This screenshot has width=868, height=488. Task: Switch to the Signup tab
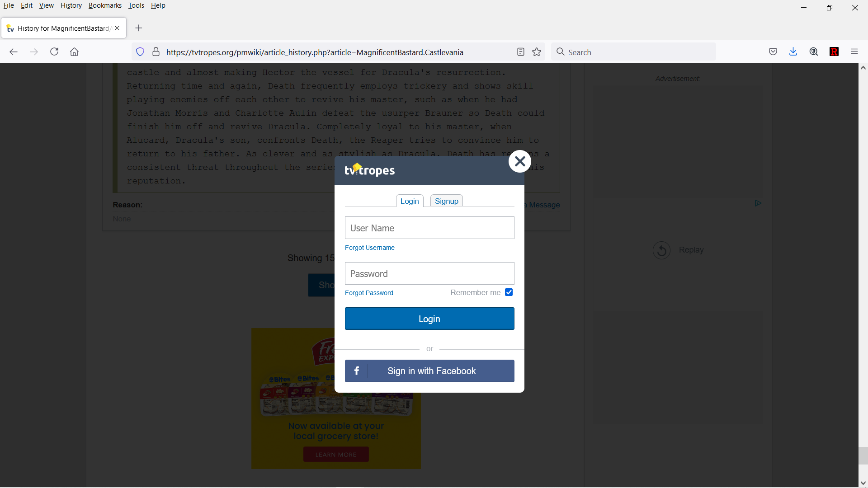tap(446, 201)
